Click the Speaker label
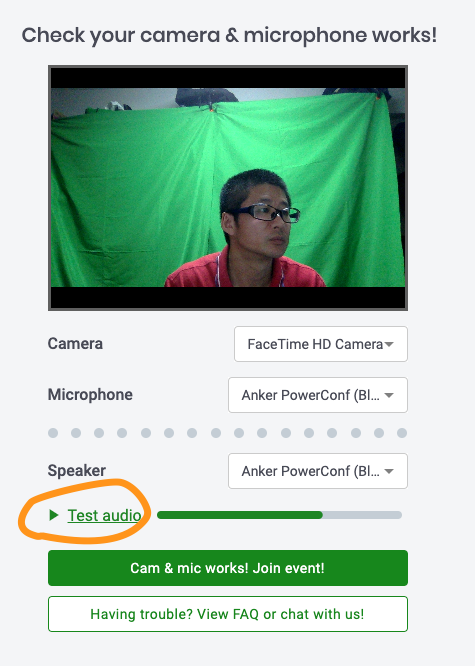Image resolution: width=475 pixels, height=666 pixels. point(76,471)
